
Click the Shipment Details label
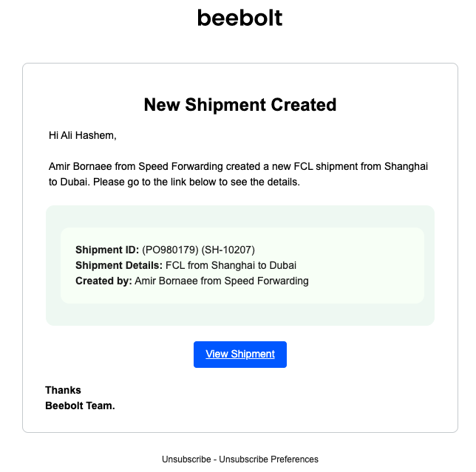pyautogui.click(x=119, y=265)
